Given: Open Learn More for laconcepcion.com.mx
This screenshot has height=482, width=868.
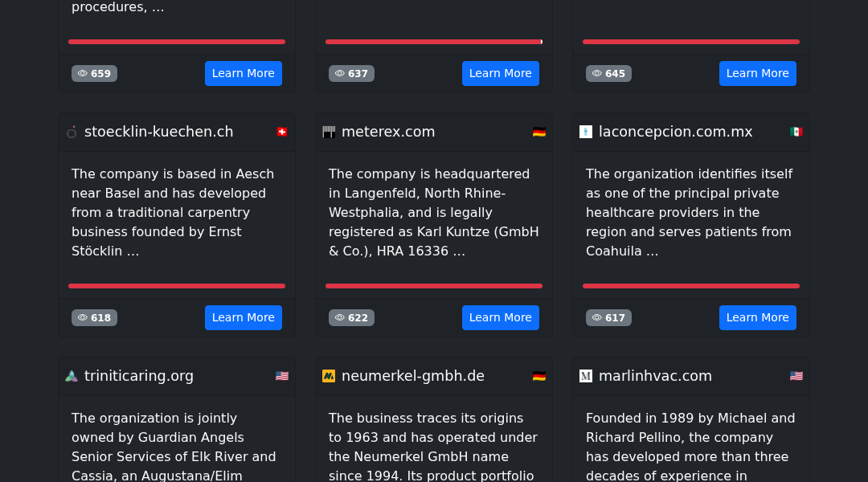Looking at the screenshot, I should point(757,317).
